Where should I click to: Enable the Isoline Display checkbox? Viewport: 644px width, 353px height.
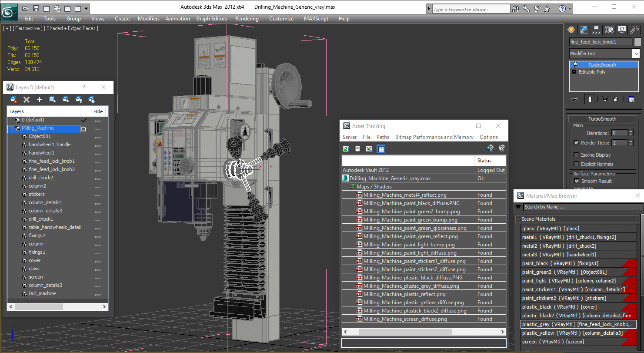577,155
